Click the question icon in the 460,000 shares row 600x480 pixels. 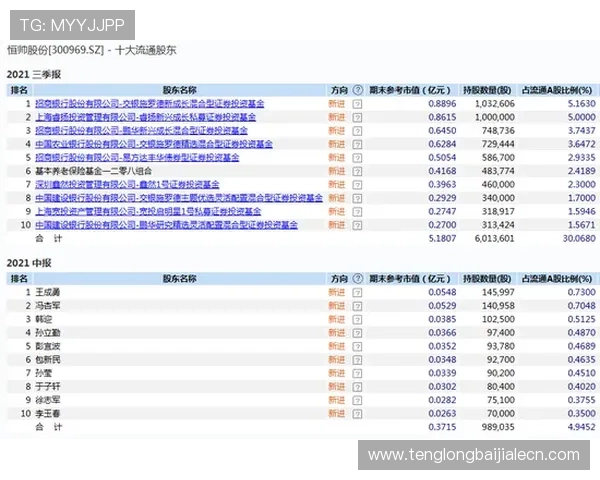point(357,185)
